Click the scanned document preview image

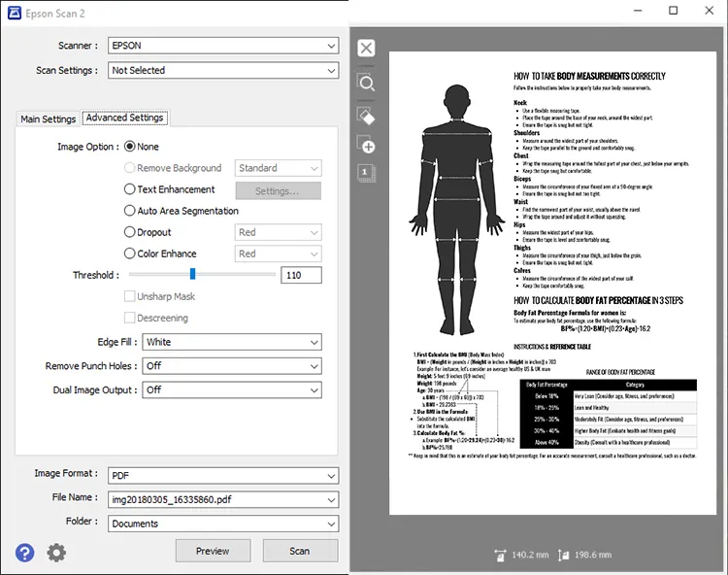click(552, 283)
